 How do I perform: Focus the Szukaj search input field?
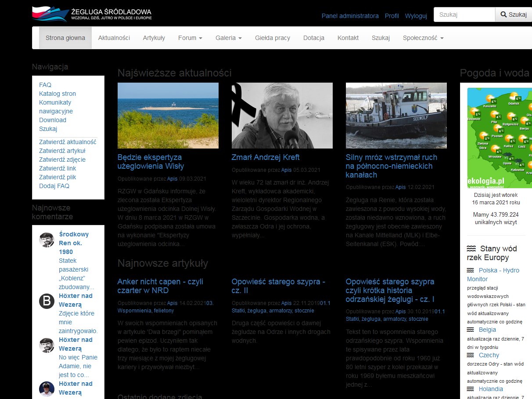click(464, 15)
